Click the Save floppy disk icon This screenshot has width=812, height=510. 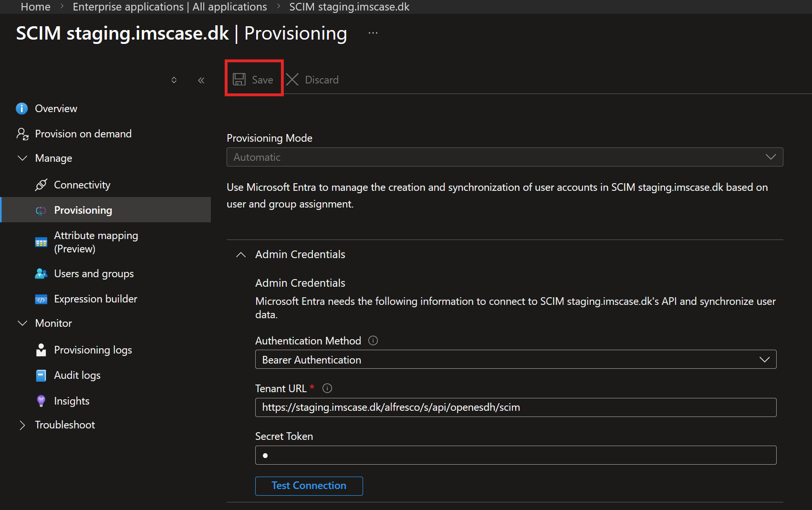click(239, 79)
